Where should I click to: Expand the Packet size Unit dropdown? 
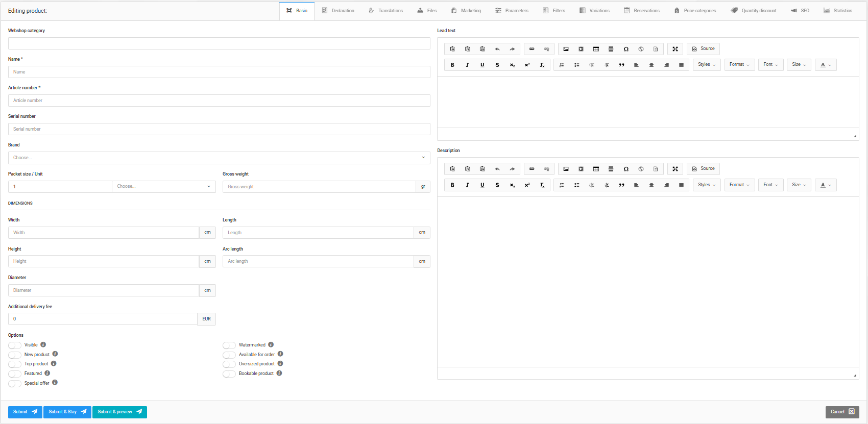click(163, 187)
